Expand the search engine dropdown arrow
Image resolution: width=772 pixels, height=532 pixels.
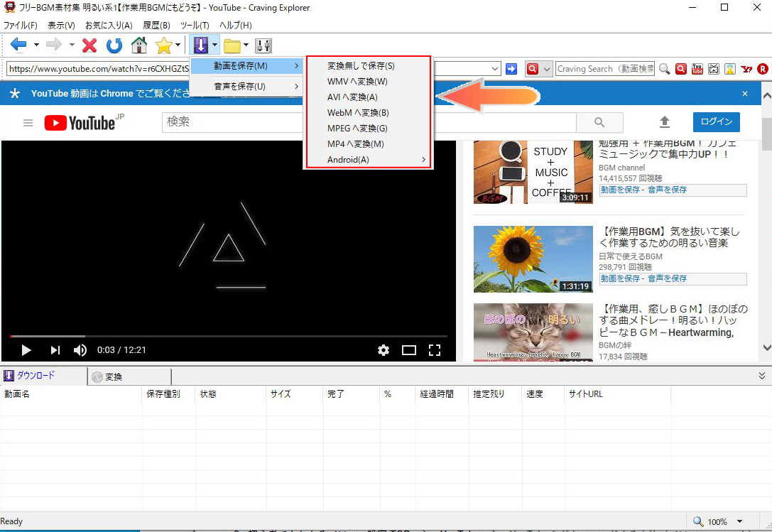click(x=546, y=70)
